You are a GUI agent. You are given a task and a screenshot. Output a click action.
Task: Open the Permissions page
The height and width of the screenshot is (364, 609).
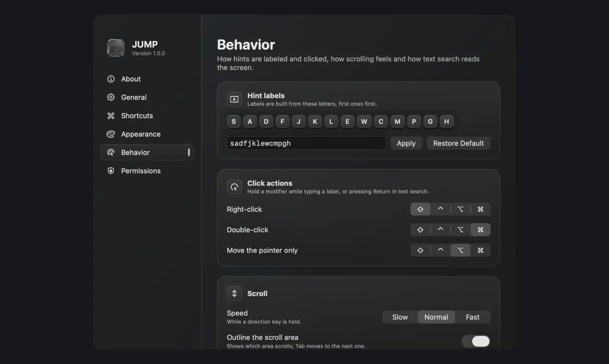click(147, 171)
